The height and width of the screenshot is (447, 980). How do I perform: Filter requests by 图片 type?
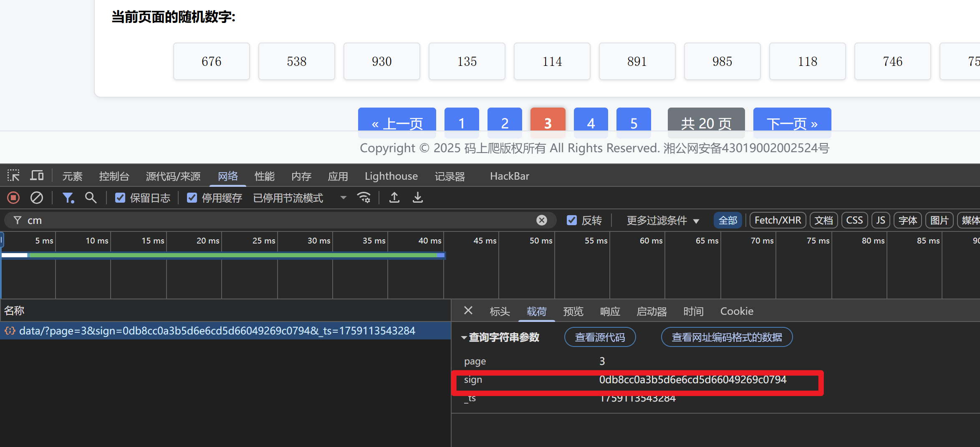coord(940,220)
